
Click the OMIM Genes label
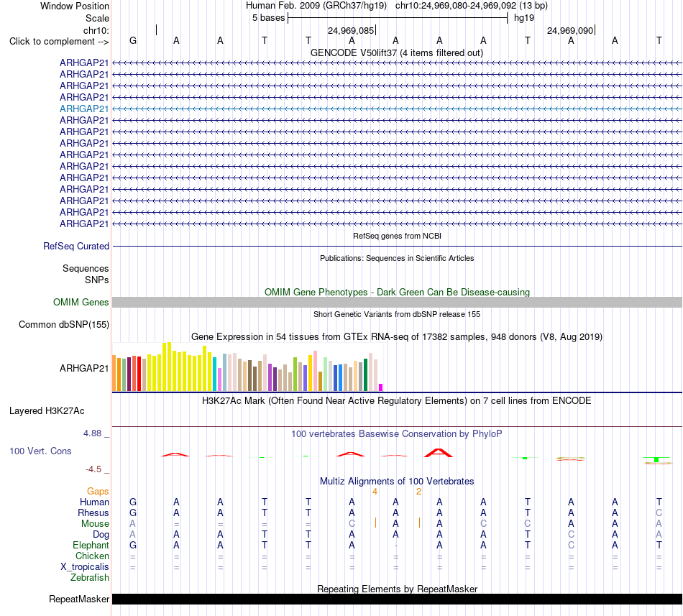point(81,302)
